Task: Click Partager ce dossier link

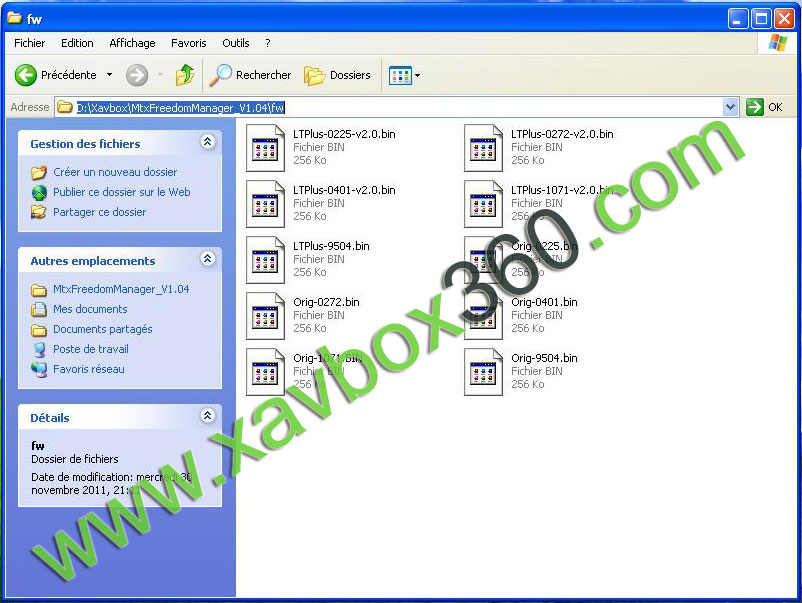Action: coord(100,212)
